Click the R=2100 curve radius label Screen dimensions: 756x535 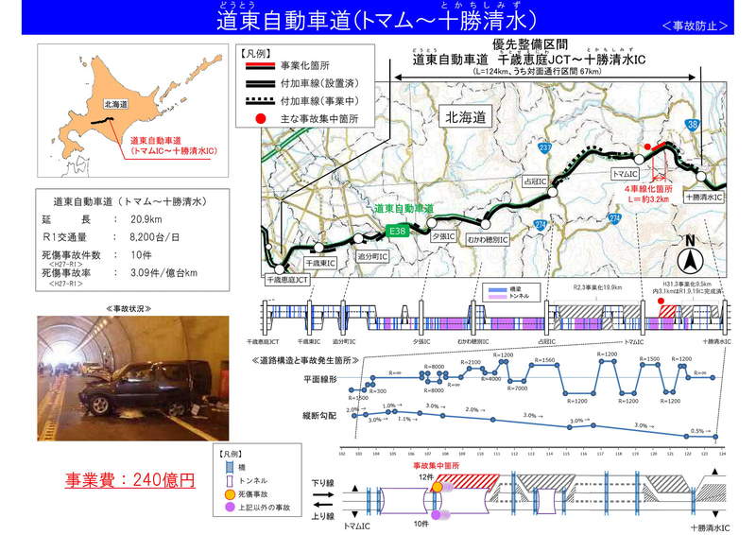click(x=471, y=362)
